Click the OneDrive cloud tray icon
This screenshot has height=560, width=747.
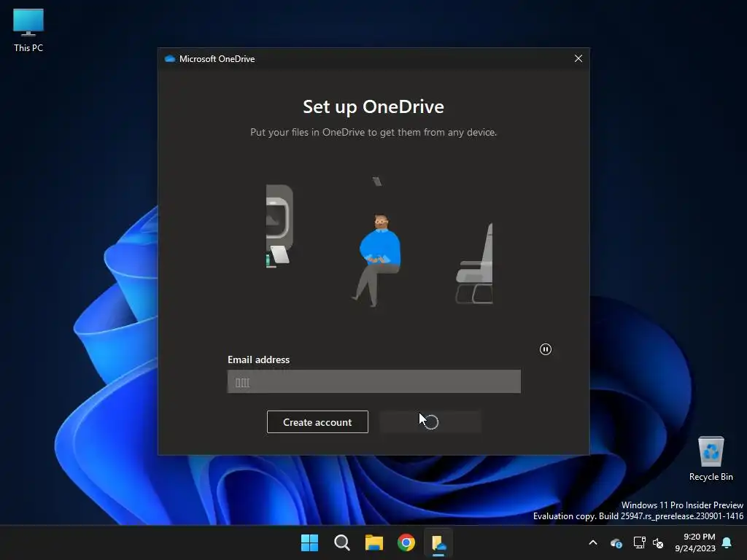pyautogui.click(x=616, y=542)
